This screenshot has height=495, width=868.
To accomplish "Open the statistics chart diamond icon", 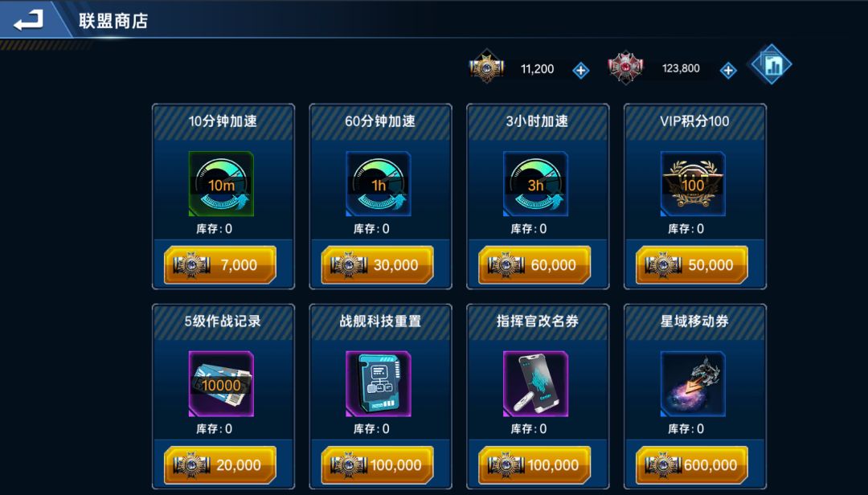I will click(771, 65).
